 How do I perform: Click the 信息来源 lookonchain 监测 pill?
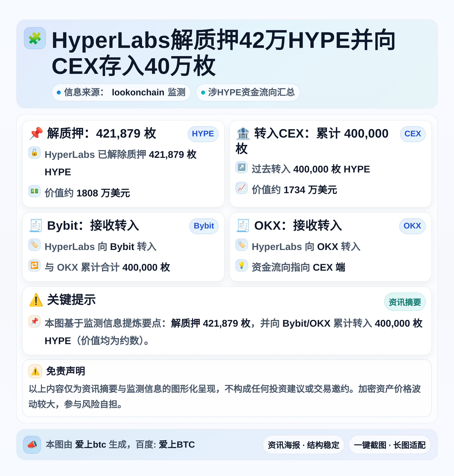121,92
